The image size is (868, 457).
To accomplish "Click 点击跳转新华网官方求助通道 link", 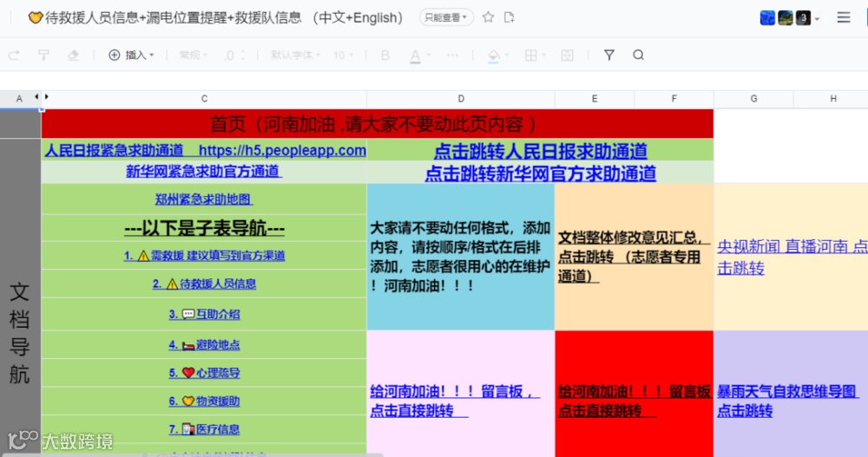I will pos(540,173).
